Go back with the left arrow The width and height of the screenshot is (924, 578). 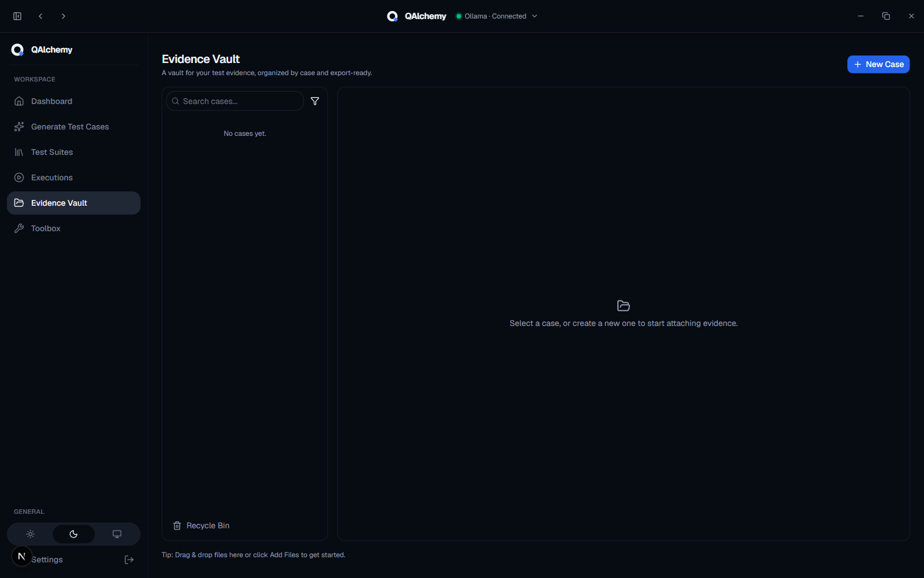[40, 16]
